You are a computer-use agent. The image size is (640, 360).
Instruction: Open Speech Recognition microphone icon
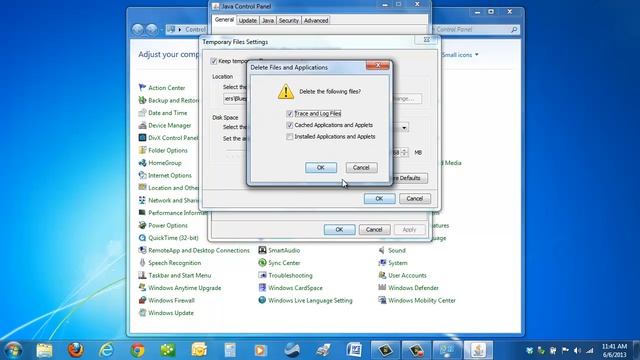click(x=142, y=263)
